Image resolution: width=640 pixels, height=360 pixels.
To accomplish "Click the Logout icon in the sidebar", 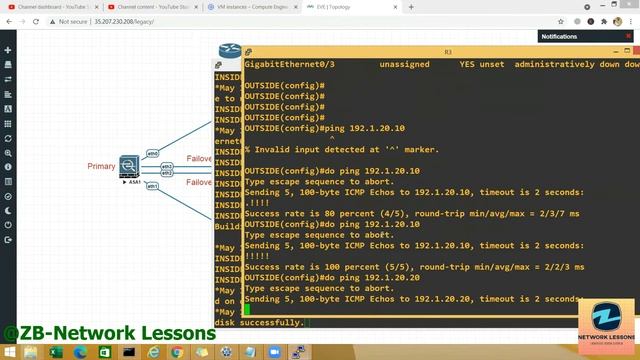I will coord(8,240).
